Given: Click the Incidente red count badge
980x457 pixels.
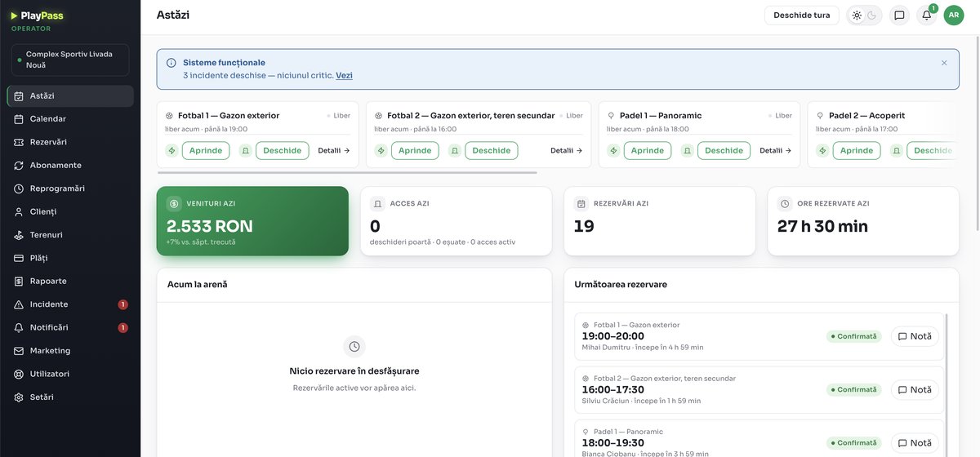Looking at the screenshot, I should click(x=123, y=304).
